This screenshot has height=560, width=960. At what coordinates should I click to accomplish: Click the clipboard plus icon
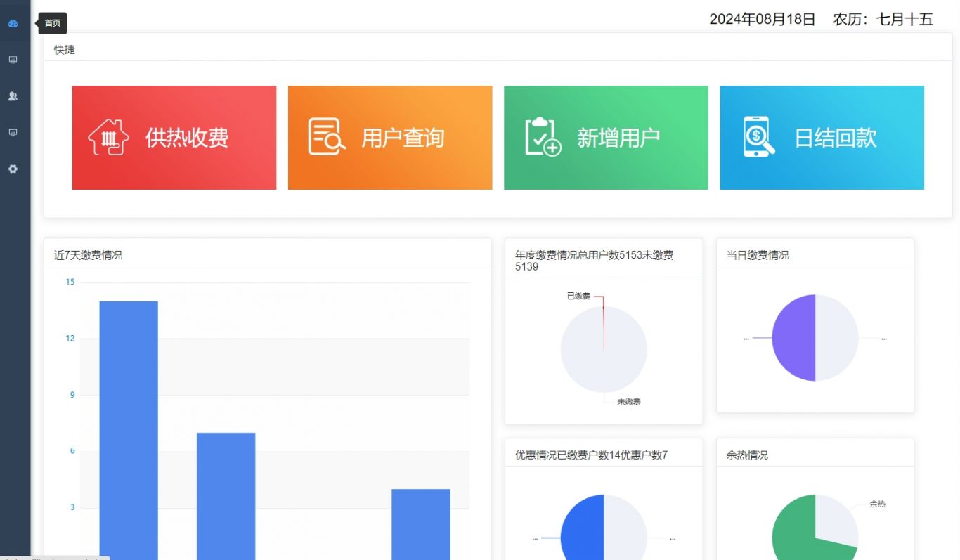point(543,136)
